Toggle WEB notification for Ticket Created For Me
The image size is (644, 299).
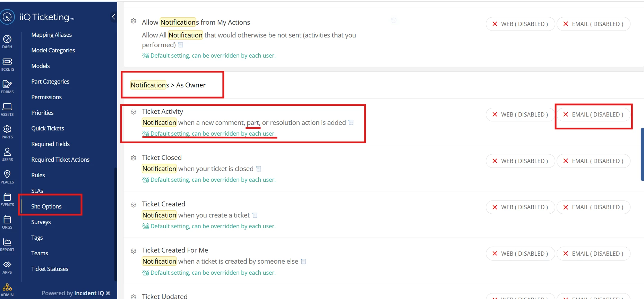520,254
